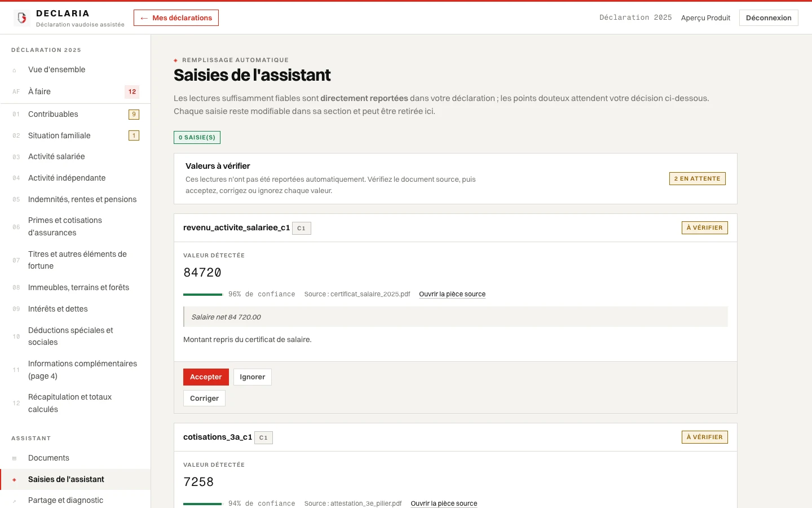Open source piece for attestation_3e_pilier.pdf
The height and width of the screenshot is (508, 812).
444,503
